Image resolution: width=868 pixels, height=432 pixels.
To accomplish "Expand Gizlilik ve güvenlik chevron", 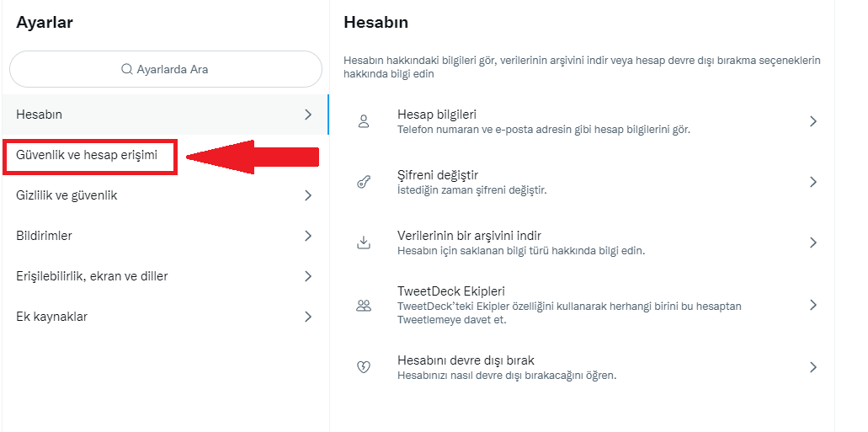I will (x=308, y=195).
